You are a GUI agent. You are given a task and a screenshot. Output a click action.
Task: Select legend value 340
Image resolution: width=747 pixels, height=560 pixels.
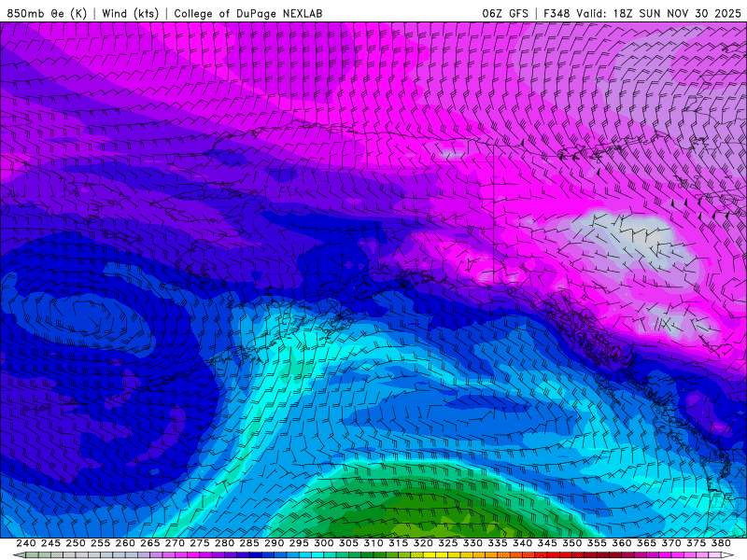coord(522,543)
